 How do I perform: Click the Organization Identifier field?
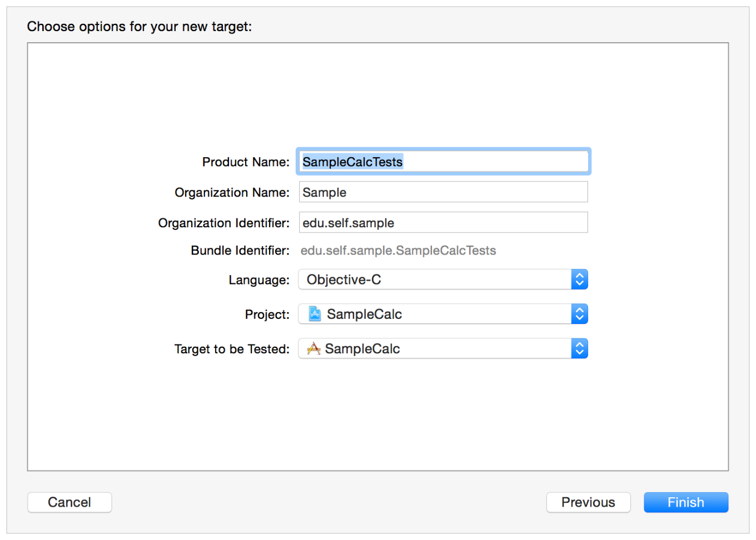coord(443,223)
